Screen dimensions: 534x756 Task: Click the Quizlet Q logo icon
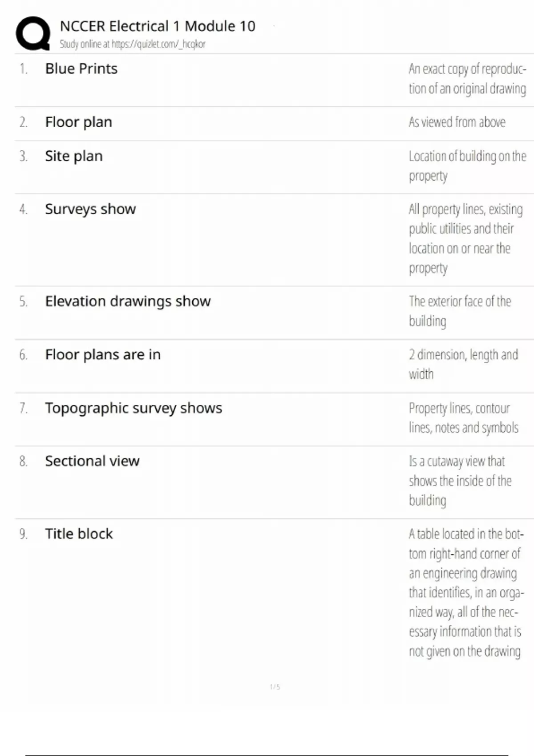click(x=33, y=33)
